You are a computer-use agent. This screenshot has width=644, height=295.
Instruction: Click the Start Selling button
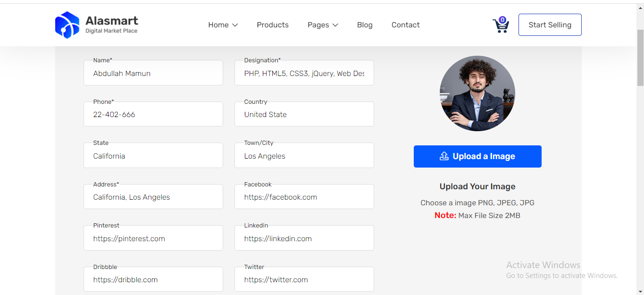(550, 25)
